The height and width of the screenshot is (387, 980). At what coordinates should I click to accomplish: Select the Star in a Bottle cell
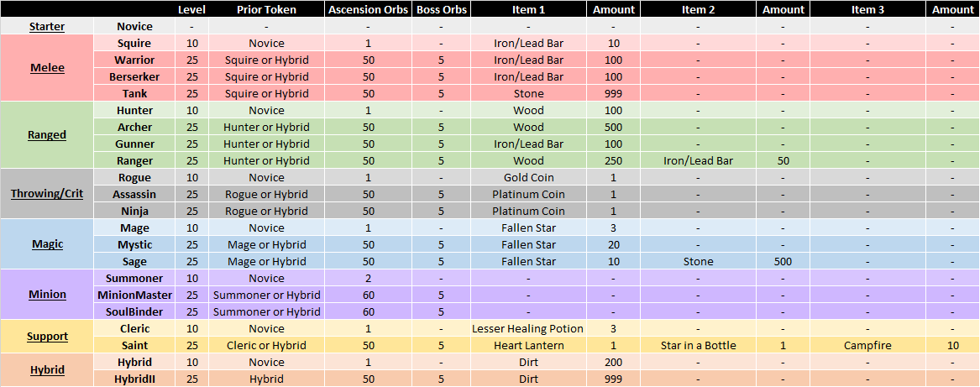click(698, 345)
